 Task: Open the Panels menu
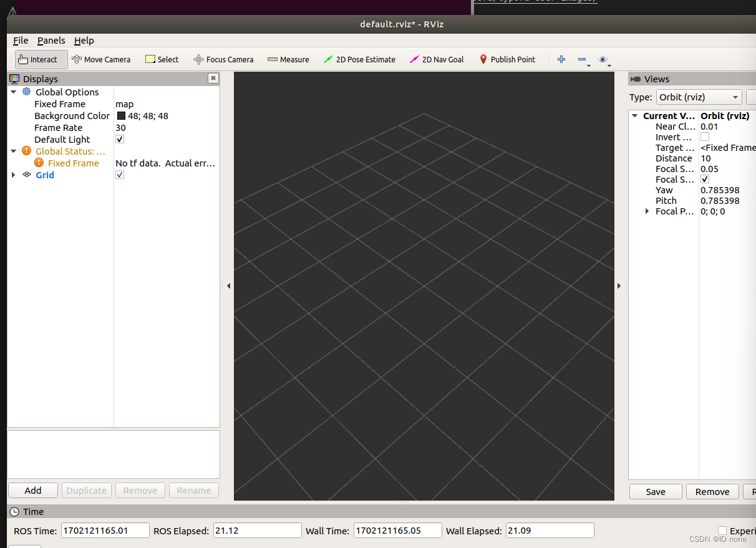pos(51,40)
